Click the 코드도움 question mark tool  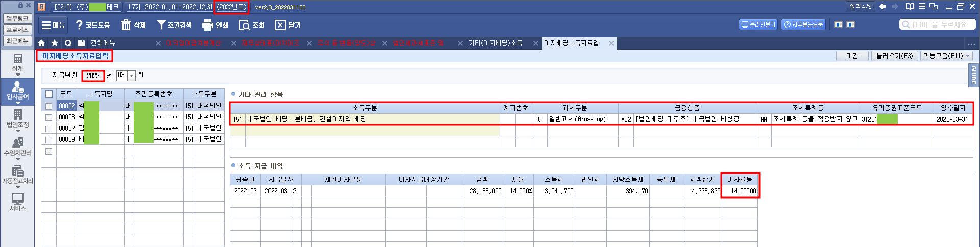(x=92, y=25)
